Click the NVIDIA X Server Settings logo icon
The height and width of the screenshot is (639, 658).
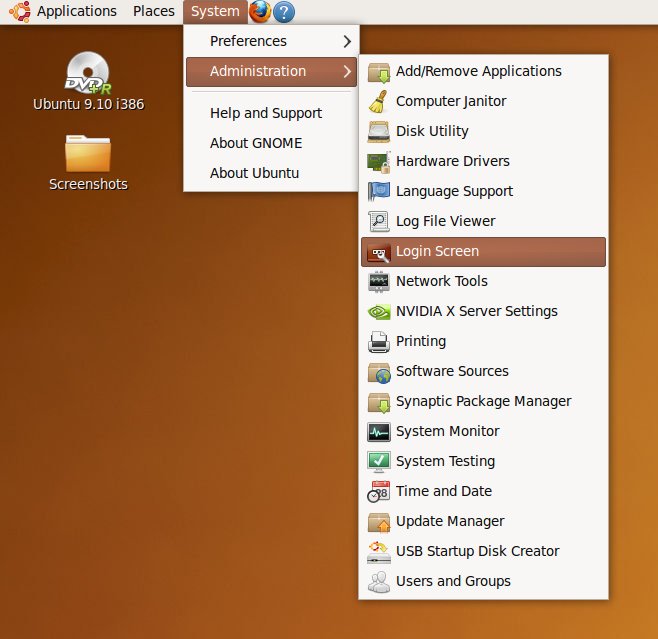[379, 312]
